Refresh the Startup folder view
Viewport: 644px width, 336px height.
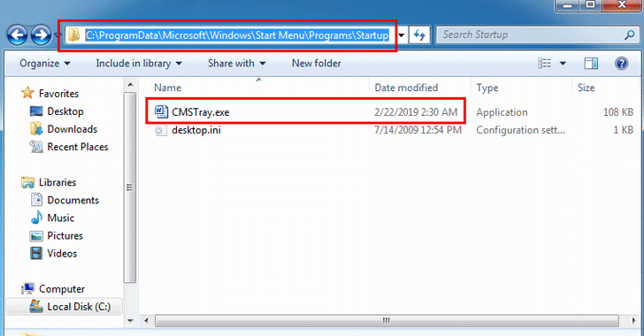pyautogui.click(x=419, y=34)
